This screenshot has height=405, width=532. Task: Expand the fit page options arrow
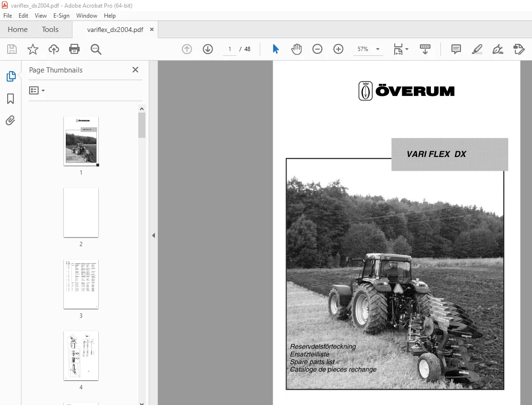point(407,49)
